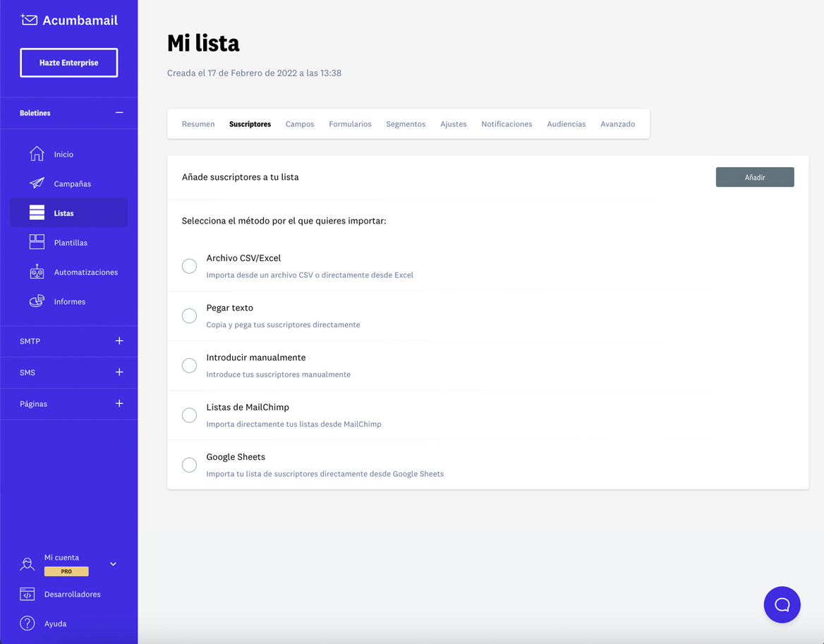Open Automatizaciones with the robot icon
The width and height of the screenshot is (824, 644).
coord(36,272)
